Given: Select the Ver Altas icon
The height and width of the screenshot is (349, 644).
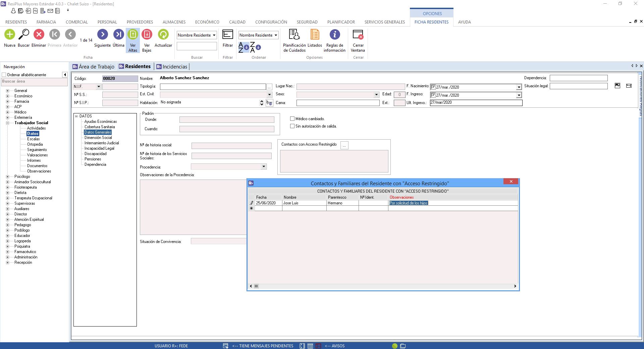Looking at the screenshot, I should click(133, 34).
